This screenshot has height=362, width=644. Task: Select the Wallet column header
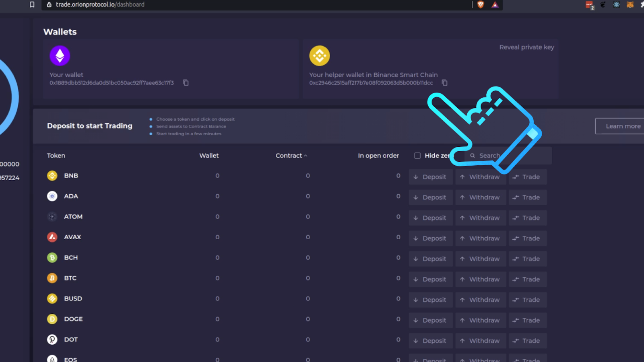coord(209,156)
